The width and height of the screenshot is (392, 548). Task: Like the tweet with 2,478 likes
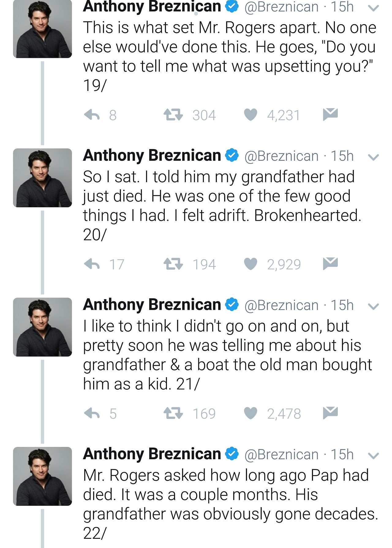pyautogui.click(x=251, y=414)
